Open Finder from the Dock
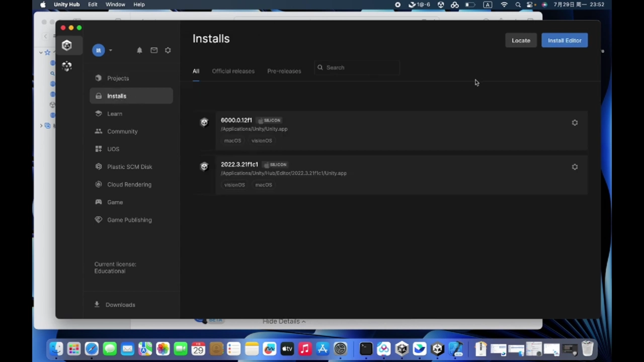Viewport: 644px width, 362px height. coord(56,349)
